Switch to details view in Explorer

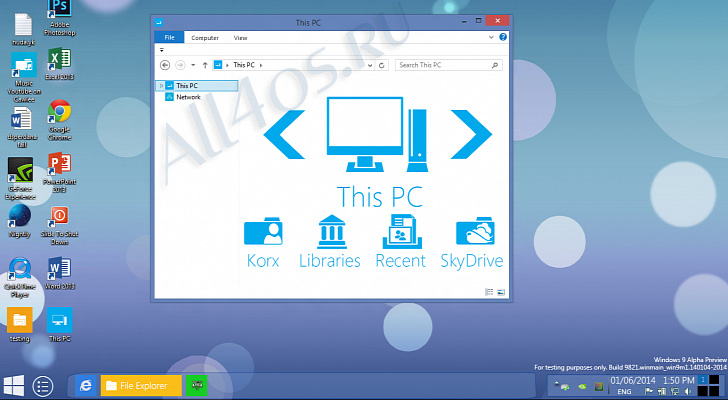click(x=489, y=292)
